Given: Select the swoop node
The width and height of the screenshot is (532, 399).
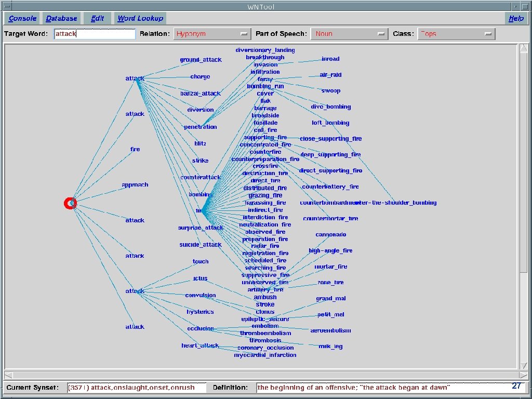Looking at the screenshot, I should (x=331, y=90).
